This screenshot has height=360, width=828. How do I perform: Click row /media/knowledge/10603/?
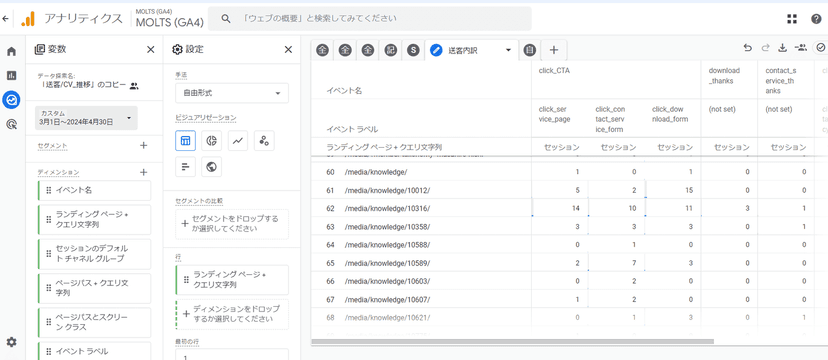569,281
